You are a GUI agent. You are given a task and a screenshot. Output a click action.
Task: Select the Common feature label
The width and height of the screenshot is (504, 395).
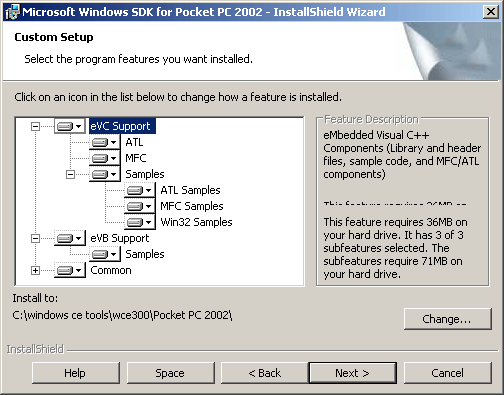tap(111, 270)
